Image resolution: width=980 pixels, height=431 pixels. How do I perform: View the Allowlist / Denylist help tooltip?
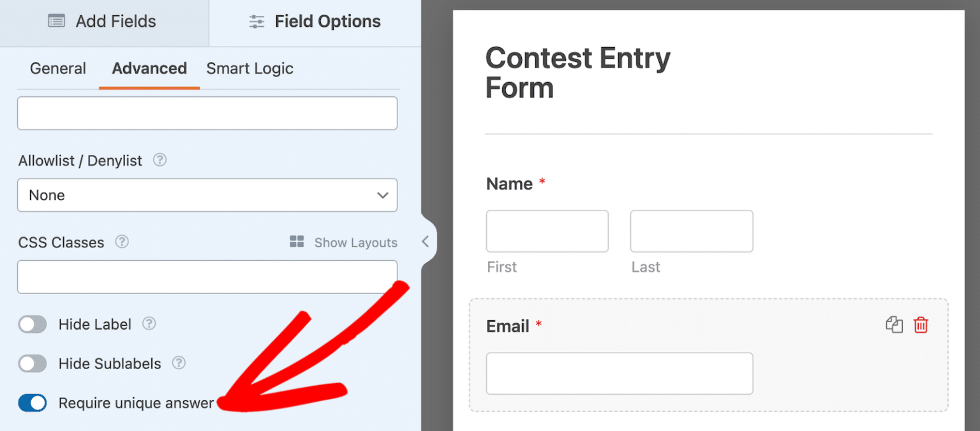pos(160,161)
